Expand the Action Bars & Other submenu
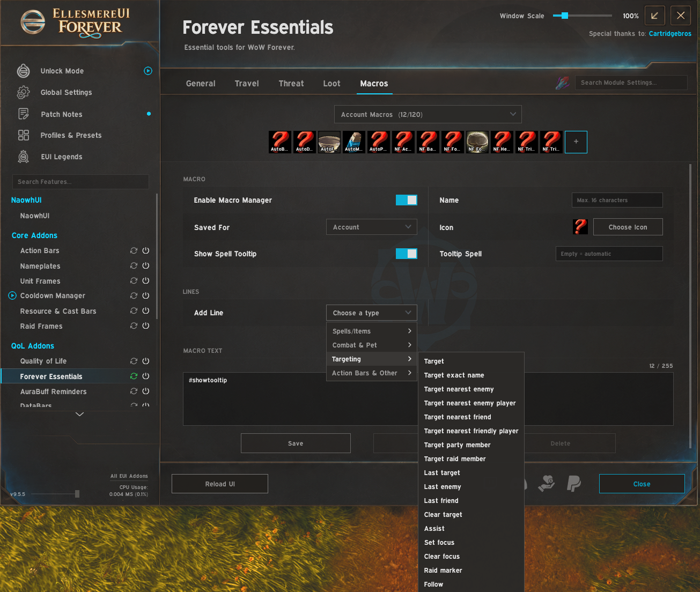Screen dimensions: 700x592 click(372, 373)
